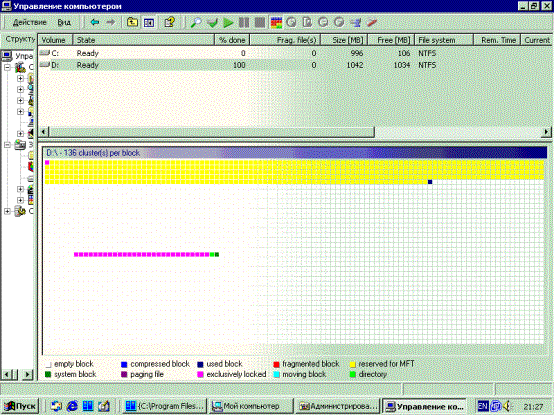Click the dark blue used block in map
The image size is (554, 415).
[430, 182]
